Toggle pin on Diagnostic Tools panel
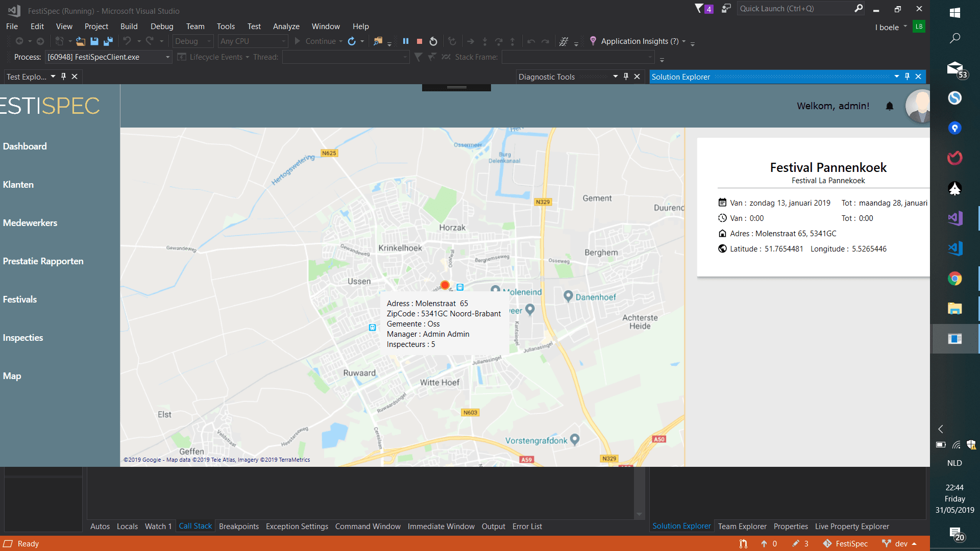The width and height of the screenshot is (980, 551). [626, 77]
